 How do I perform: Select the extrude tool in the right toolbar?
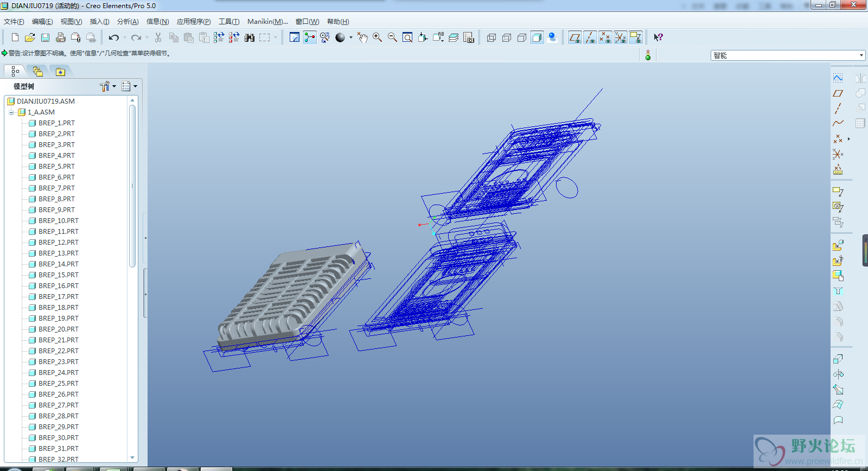(838, 359)
